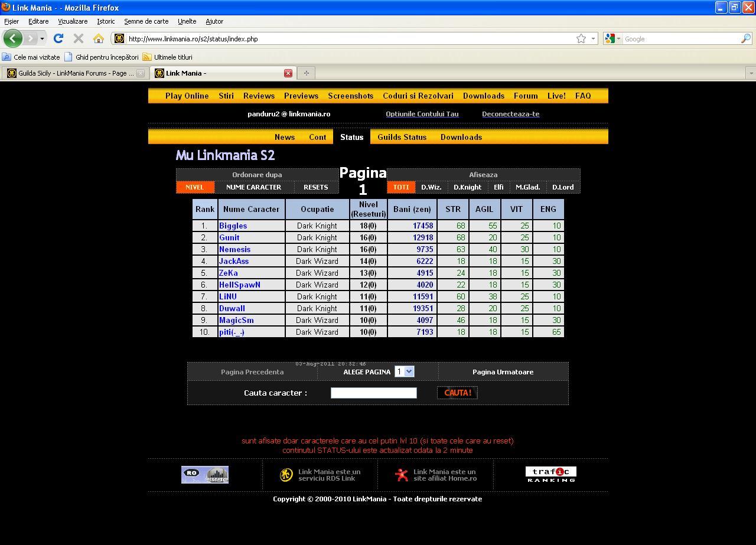Screen dimensions: 756x545
Task: Click the Home.ro red figure icon
Action: tap(402, 475)
